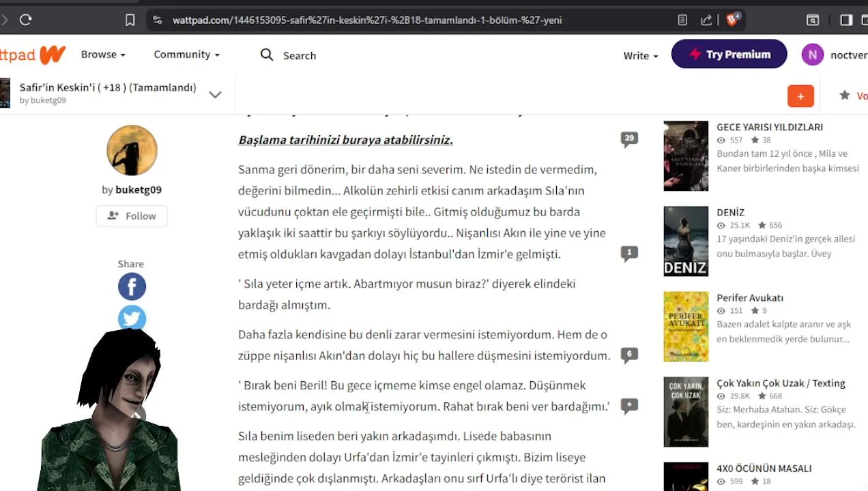Viewport: 868px width, 491px height.
Task: Click the Try Premium button
Action: coord(729,55)
